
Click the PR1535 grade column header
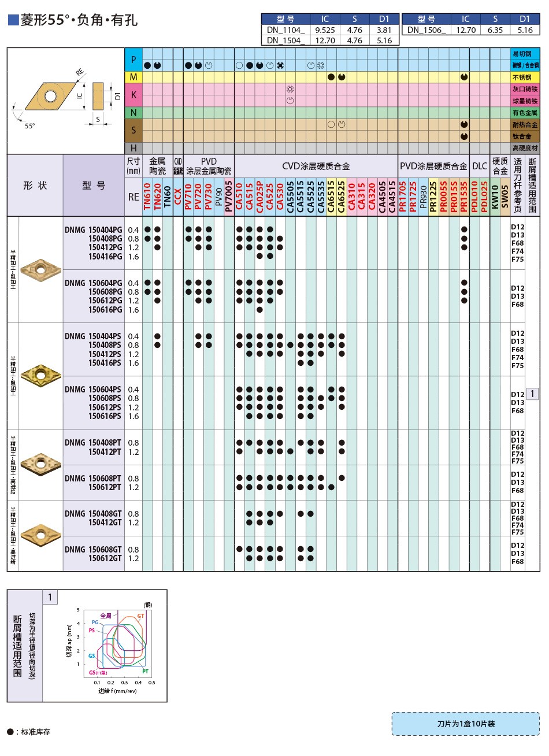[464, 197]
